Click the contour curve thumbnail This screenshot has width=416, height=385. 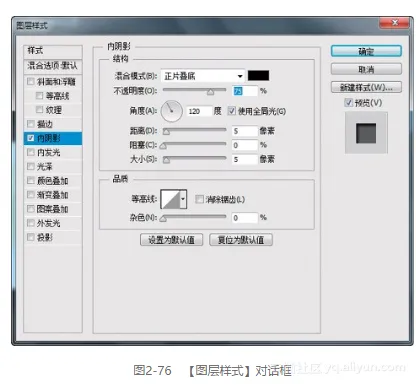coord(170,199)
